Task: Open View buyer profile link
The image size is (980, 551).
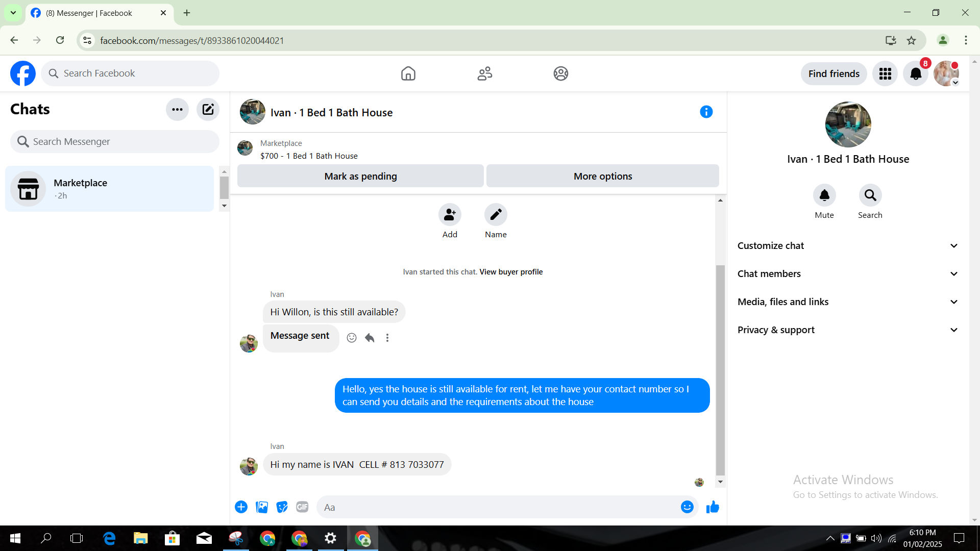Action: pyautogui.click(x=511, y=272)
